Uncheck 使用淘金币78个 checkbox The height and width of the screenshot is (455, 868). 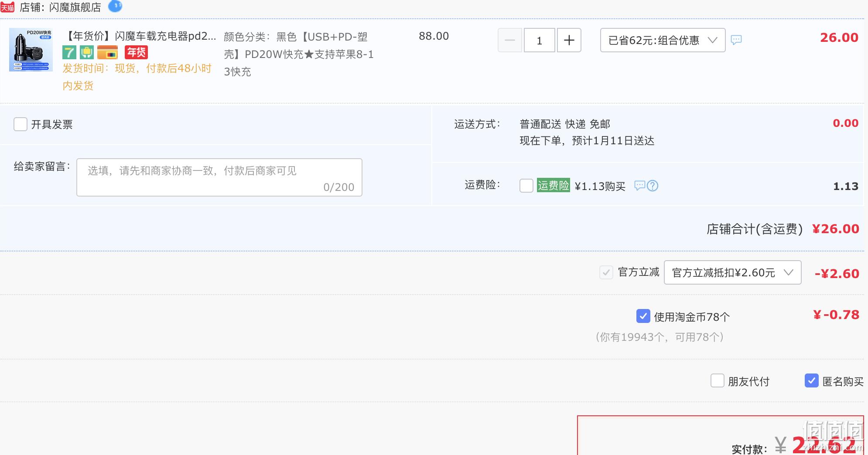(x=643, y=316)
